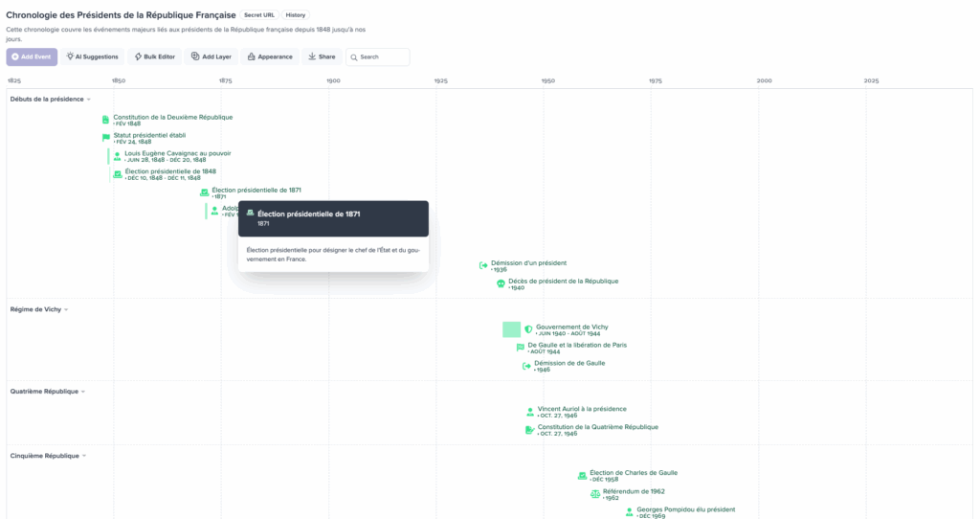Click the document icon beside Constitution de la Deuxième République
Screen dimensions: 980x519
106,120
